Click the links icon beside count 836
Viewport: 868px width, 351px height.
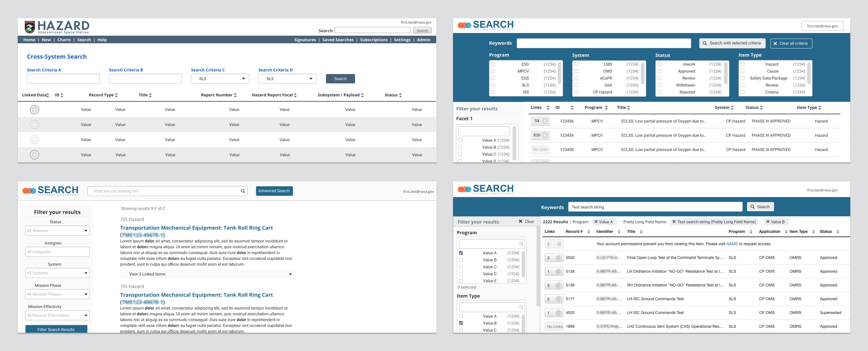[x=545, y=135]
